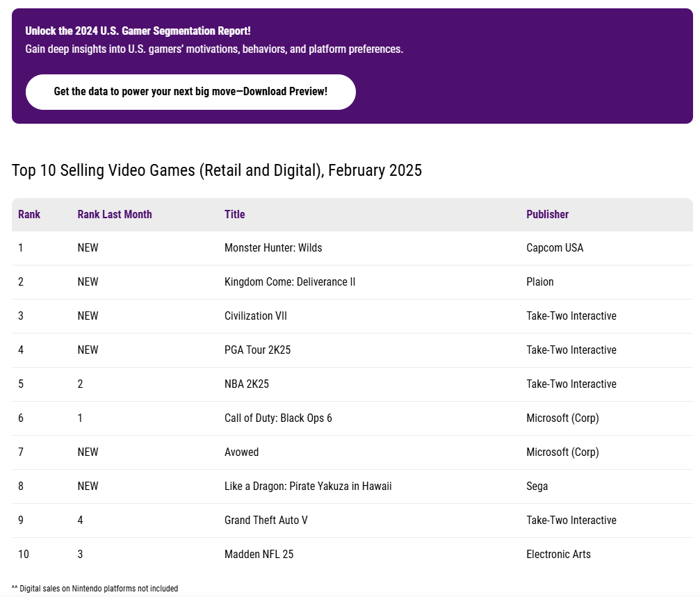Select the NBA 2K25 row title

click(x=247, y=384)
